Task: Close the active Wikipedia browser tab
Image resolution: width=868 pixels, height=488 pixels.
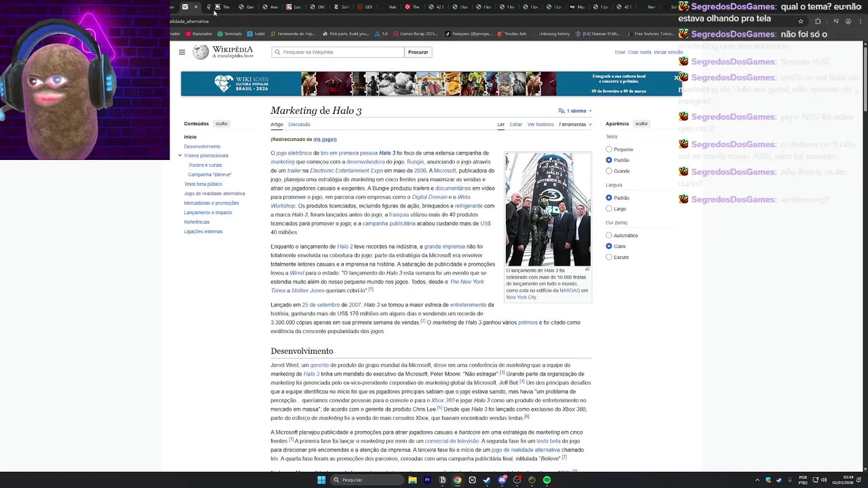Action: (x=195, y=7)
